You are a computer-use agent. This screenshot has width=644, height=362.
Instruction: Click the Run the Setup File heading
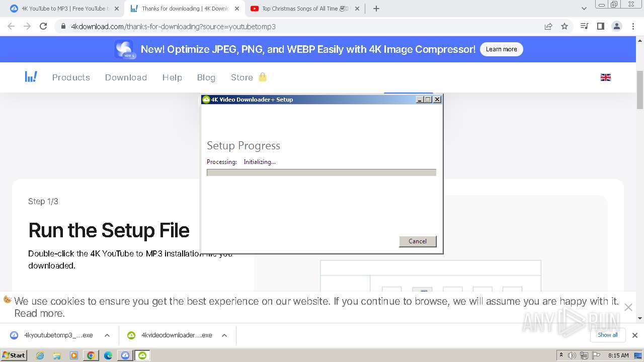pos(109,230)
